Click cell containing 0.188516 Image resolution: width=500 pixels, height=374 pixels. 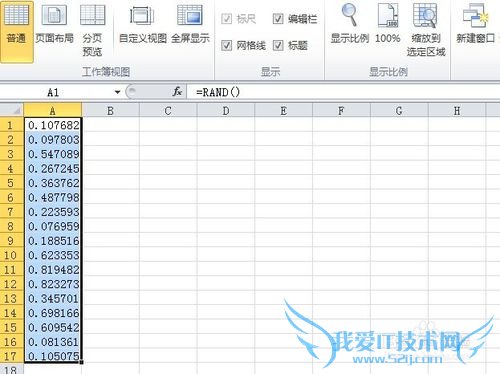[53, 240]
